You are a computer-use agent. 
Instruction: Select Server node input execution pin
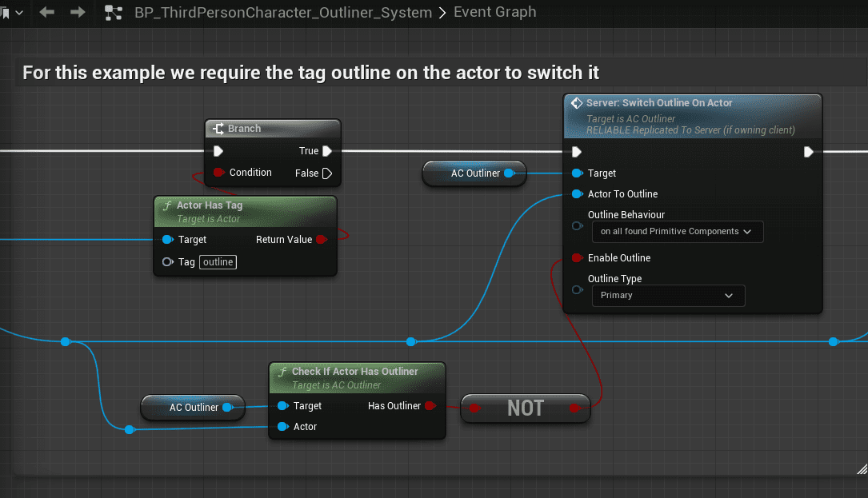pyautogui.click(x=576, y=152)
